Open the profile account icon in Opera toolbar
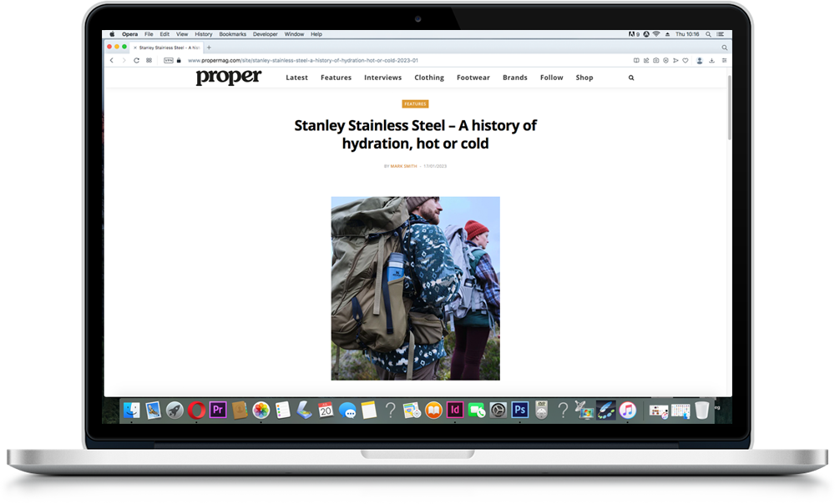Image resolution: width=835 pixels, height=504 pixels. [700, 61]
